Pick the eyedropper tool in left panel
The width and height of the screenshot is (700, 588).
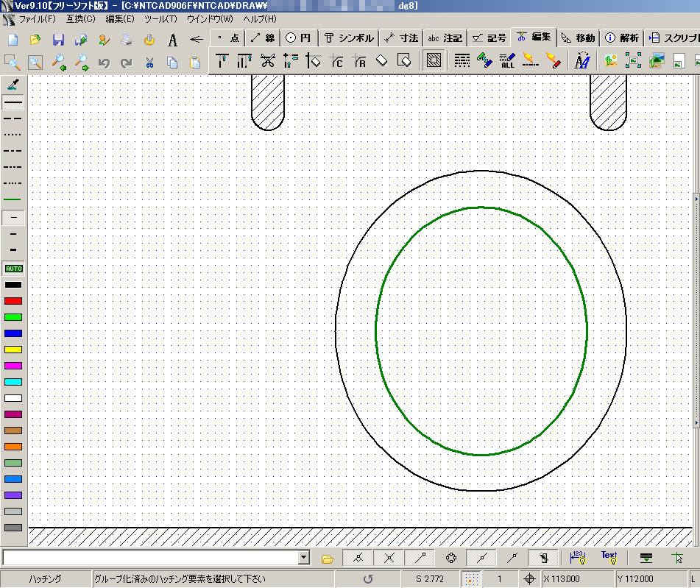point(13,84)
